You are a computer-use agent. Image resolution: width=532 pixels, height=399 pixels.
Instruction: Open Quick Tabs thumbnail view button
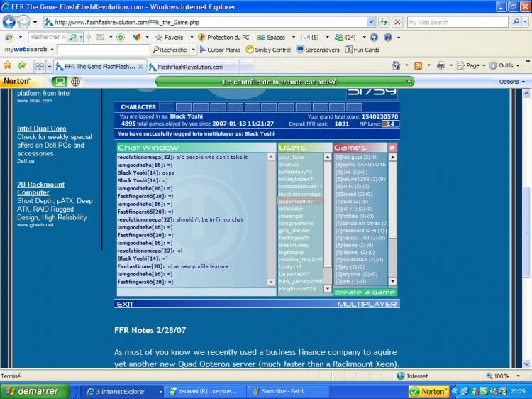[x=40, y=66]
